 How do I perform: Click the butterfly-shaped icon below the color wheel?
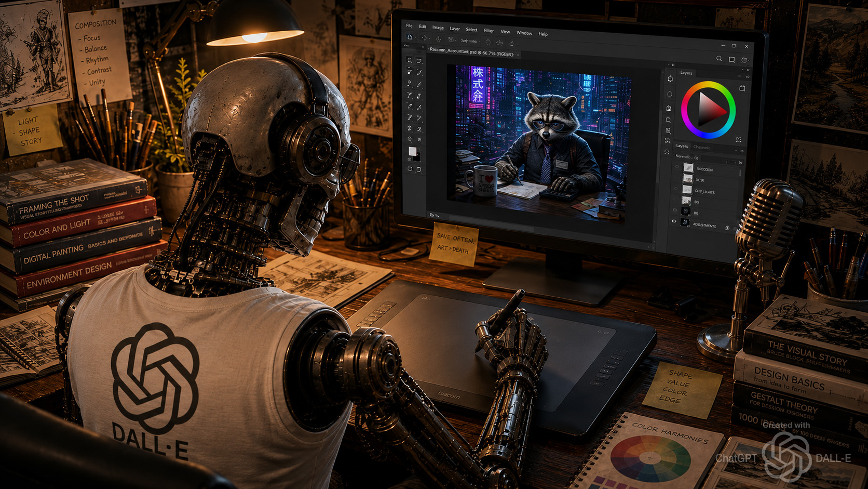click(x=738, y=140)
